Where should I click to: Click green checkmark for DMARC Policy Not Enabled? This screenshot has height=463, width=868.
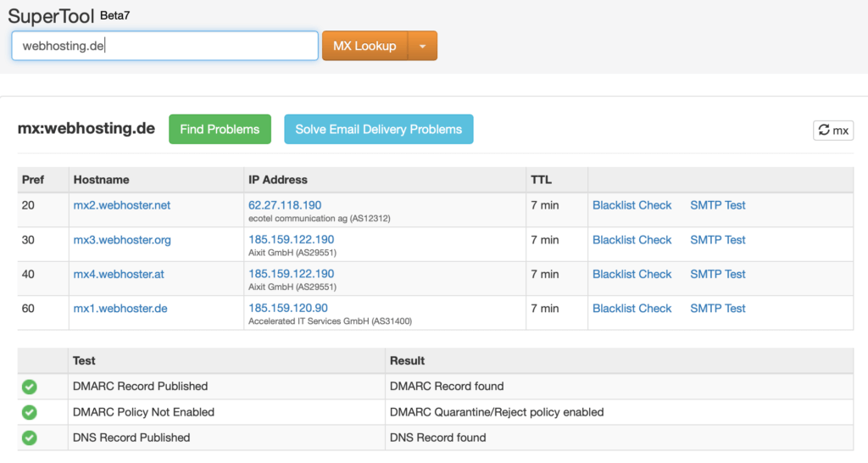pyautogui.click(x=30, y=412)
